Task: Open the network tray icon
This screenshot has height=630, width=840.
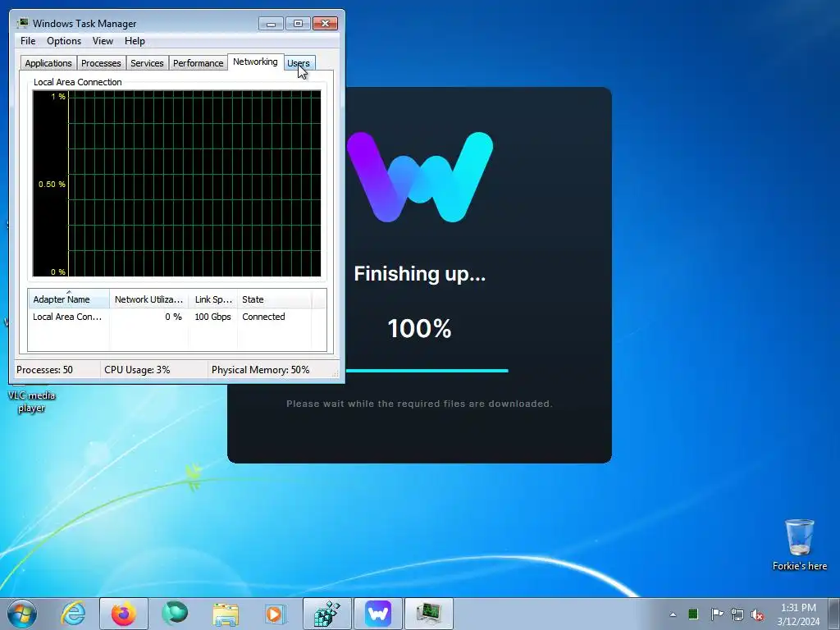Action: click(737, 614)
